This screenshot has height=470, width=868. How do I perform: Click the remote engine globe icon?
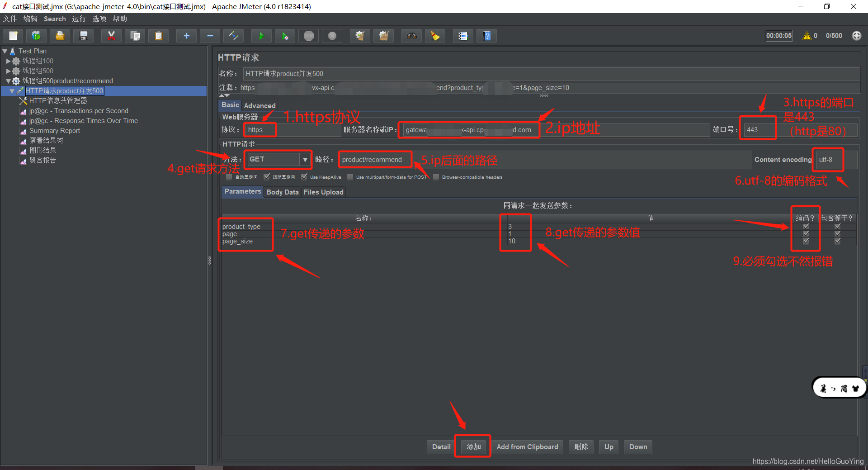click(857, 36)
